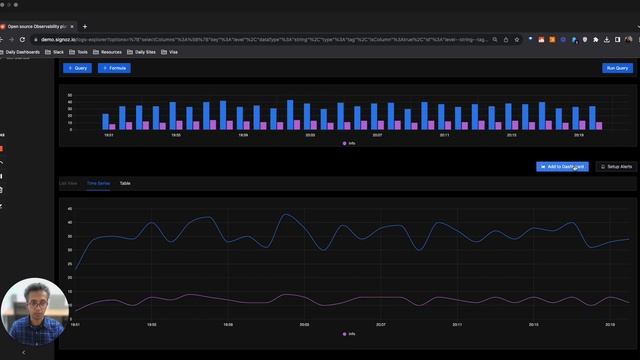640x360 pixels.
Task: Show browser downloads
Action: [607, 40]
